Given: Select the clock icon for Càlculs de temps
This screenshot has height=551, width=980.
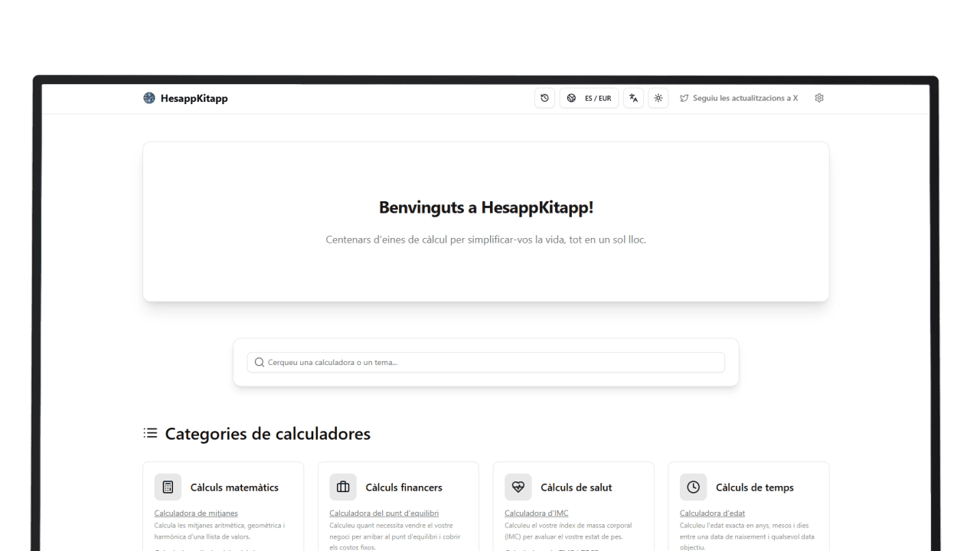Looking at the screenshot, I should (693, 487).
